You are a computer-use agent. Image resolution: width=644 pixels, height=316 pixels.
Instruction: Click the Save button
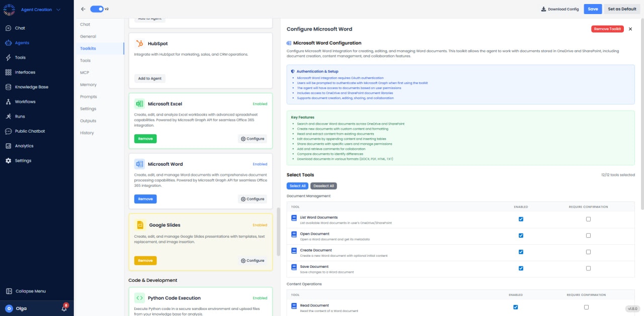593,9
